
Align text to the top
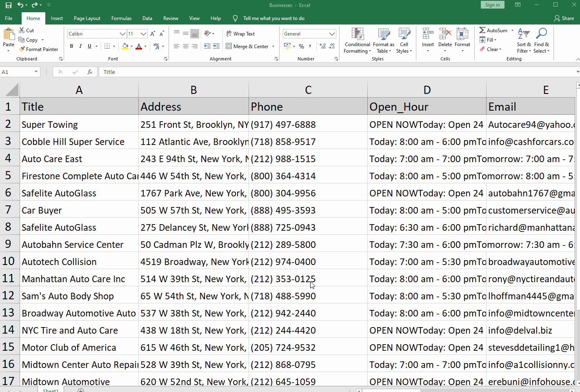point(177,33)
